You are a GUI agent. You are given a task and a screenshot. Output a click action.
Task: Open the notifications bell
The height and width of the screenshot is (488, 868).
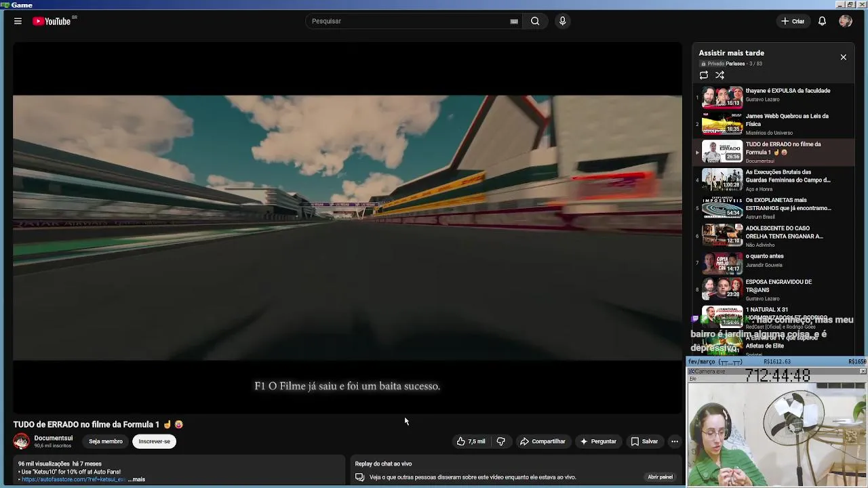click(822, 21)
